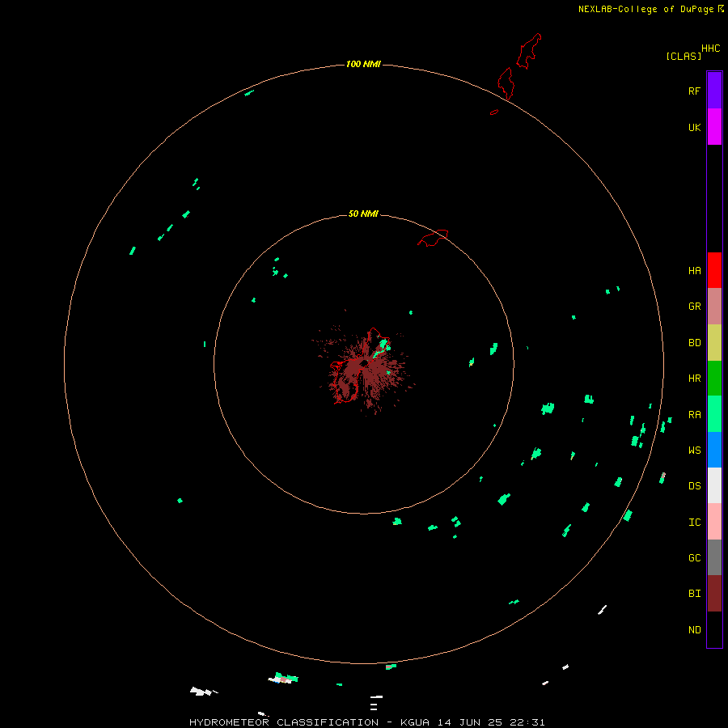Click the DS legend label

tap(694, 485)
